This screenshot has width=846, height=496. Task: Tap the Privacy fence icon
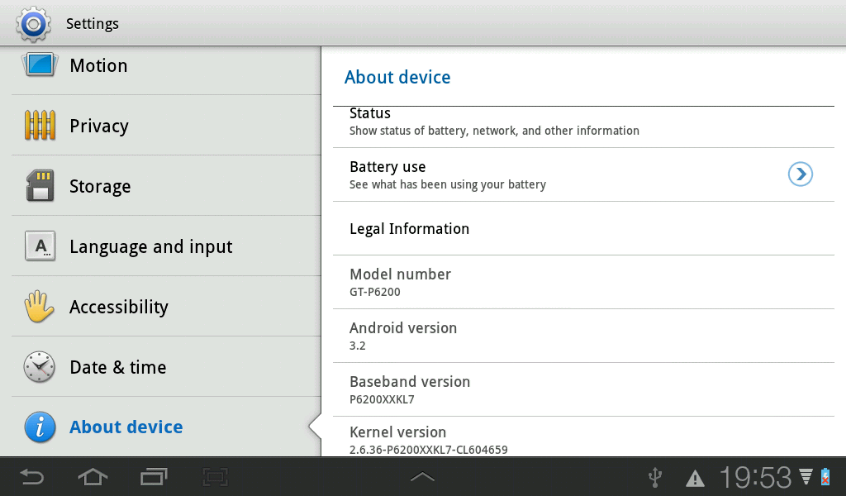[x=40, y=126]
